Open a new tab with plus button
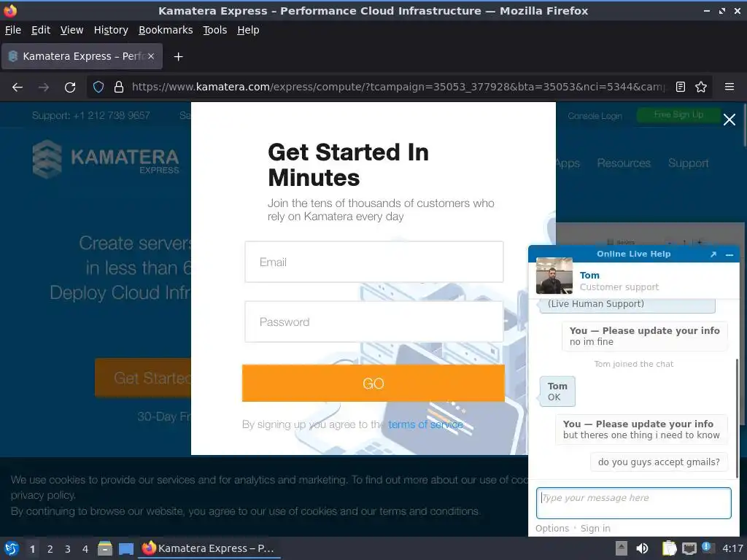 [x=178, y=57]
